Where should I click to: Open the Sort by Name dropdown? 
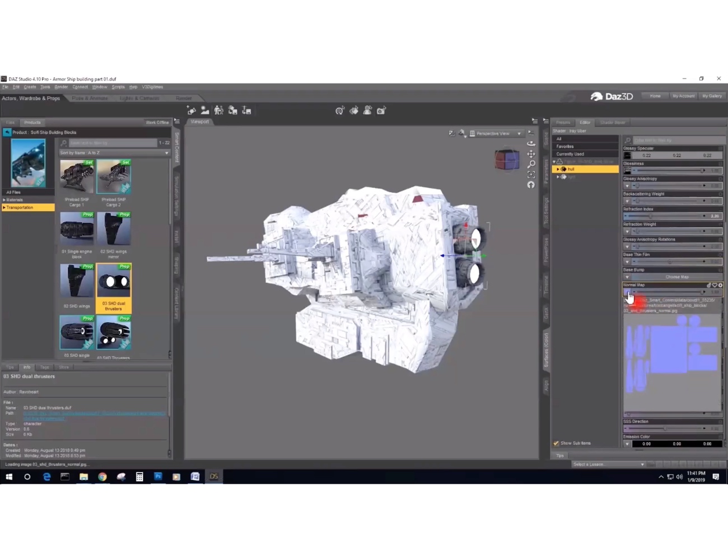[x=166, y=152]
